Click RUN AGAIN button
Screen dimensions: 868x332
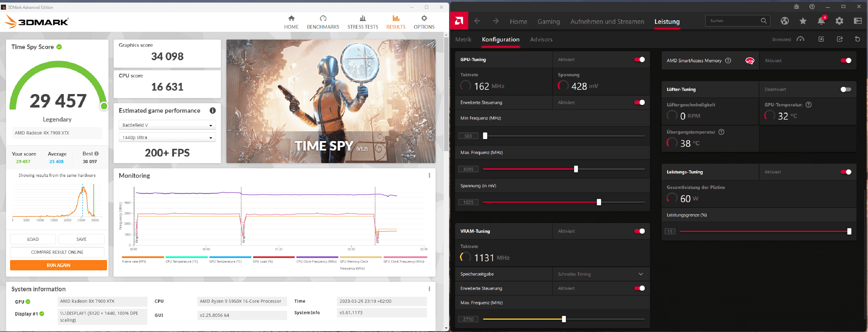[x=59, y=265]
